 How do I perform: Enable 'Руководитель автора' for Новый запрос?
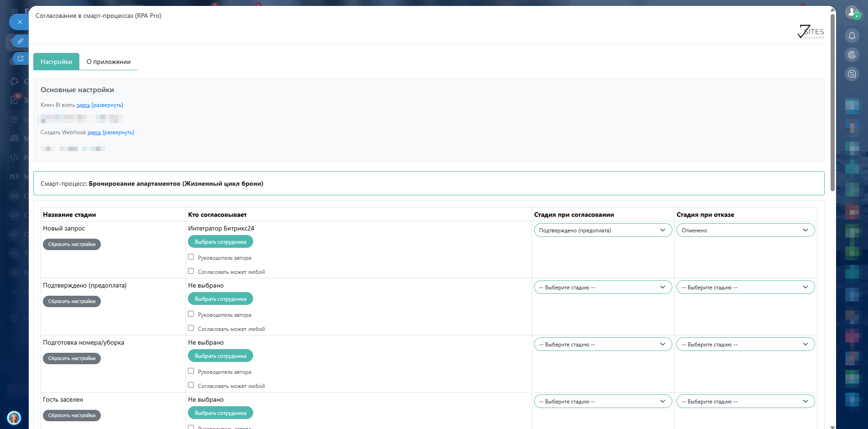191,257
